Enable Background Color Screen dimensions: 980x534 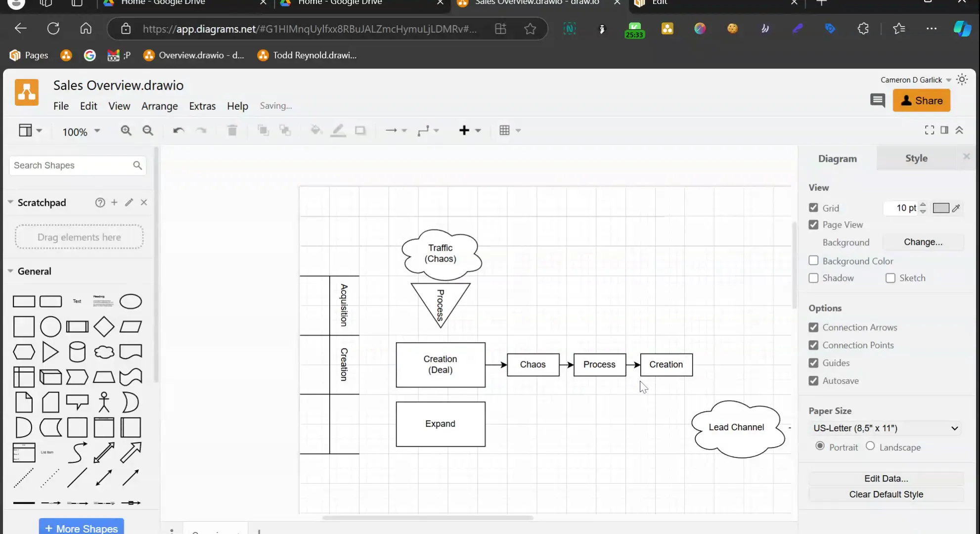coord(813,261)
